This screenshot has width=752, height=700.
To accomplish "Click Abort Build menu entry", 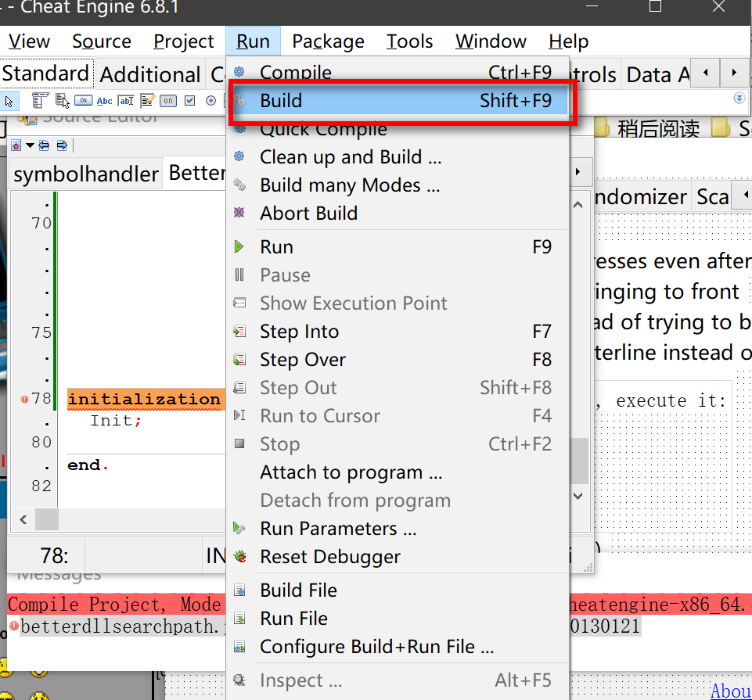I will [x=398, y=213].
